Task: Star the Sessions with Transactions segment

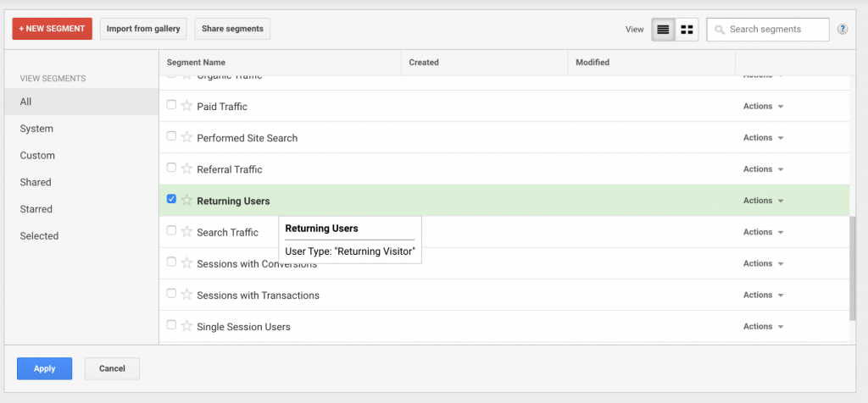Action: click(x=186, y=295)
